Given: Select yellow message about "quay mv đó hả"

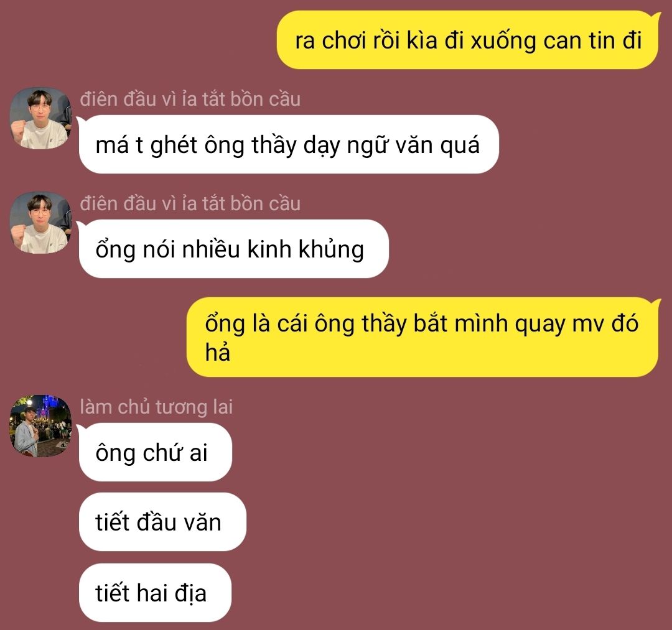Looking at the screenshot, I should (423, 338).
